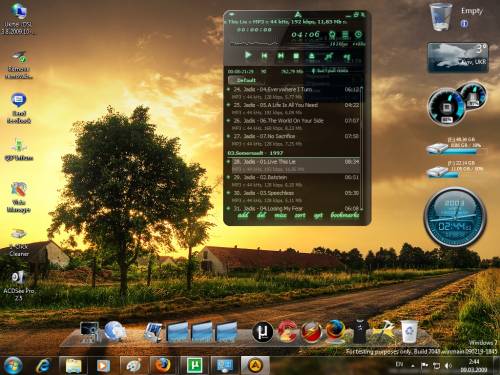Open the weather gadget showing 3°
This screenshot has width=500, height=375.
458,57
